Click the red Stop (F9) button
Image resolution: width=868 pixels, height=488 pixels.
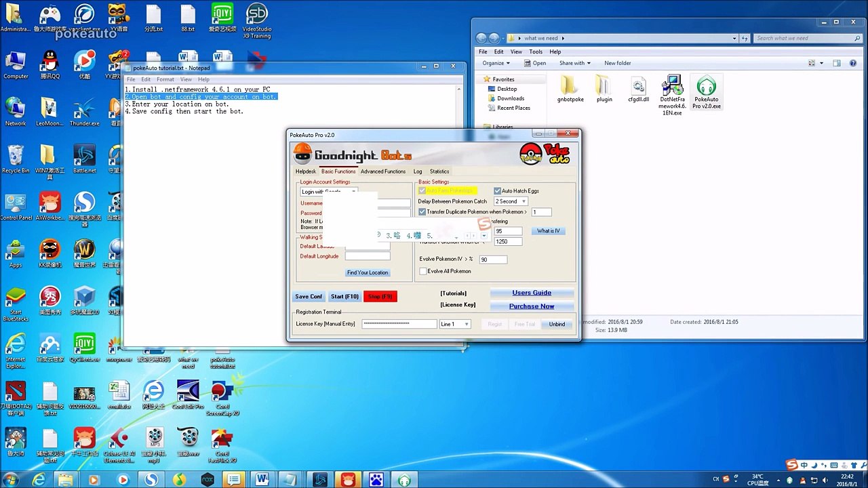380,297
